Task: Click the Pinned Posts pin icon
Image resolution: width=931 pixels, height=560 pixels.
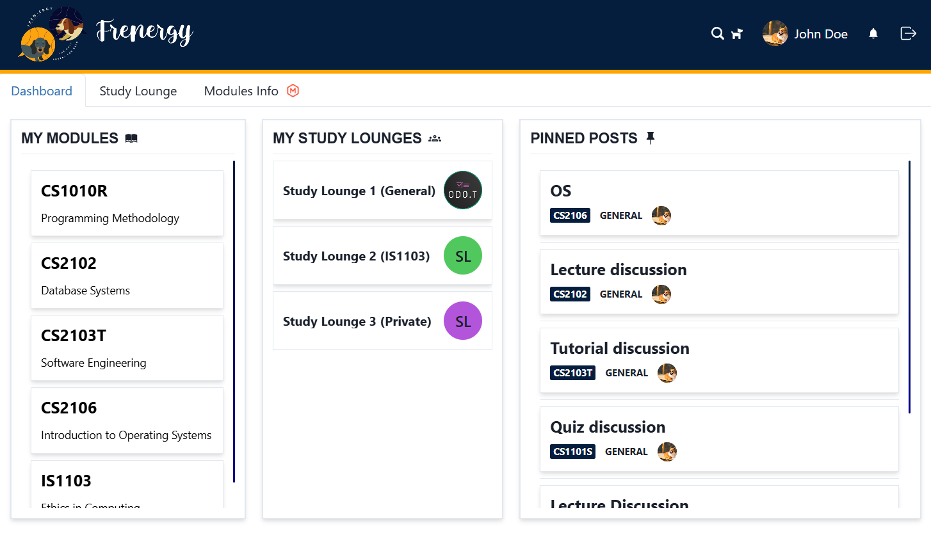Action: click(x=651, y=138)
